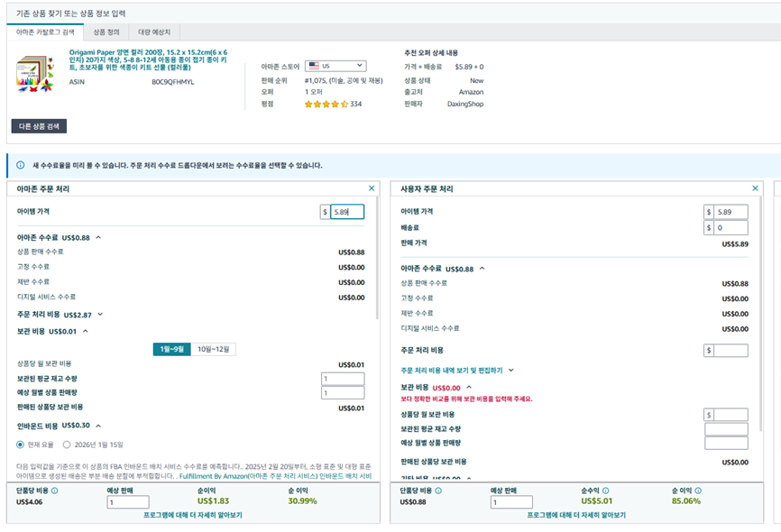
Task: Click left 예상 월별 상품 판매량 input
Action: (x=343, y=392)
